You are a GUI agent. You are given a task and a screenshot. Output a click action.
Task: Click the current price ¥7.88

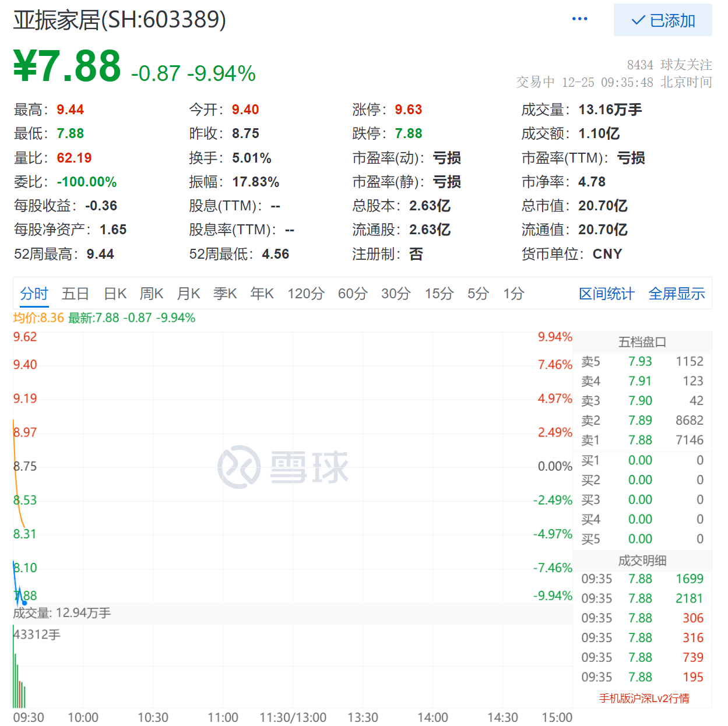click(67, 66)
